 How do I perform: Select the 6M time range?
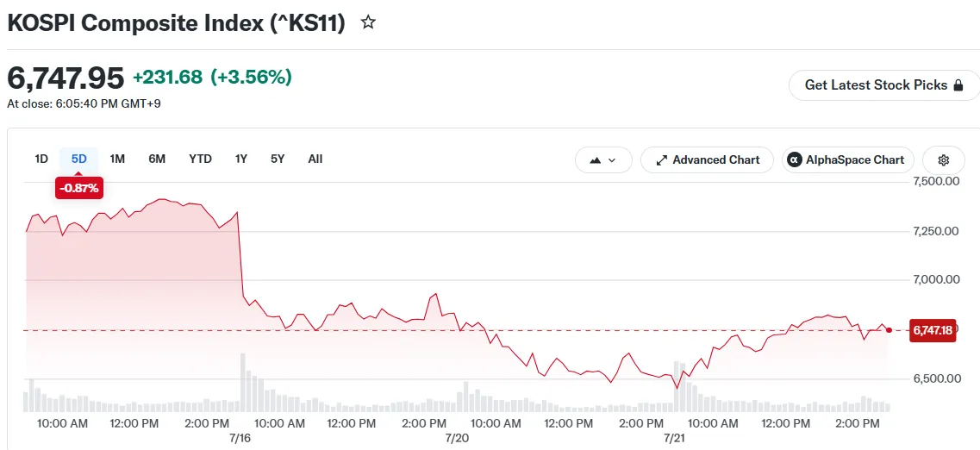point(157,159)
